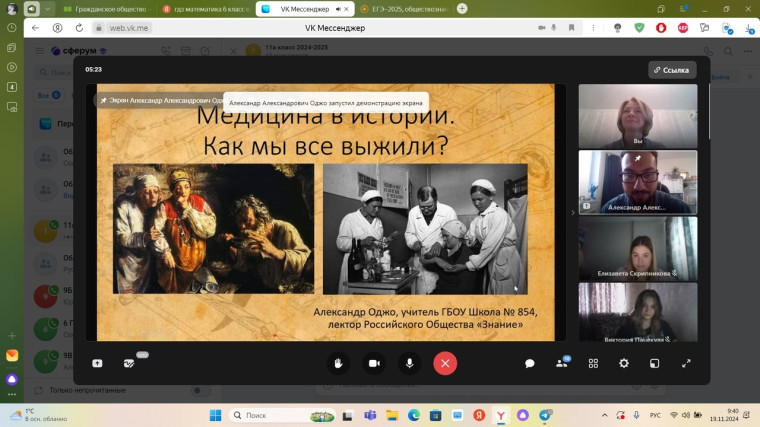The image size is (760, 427).
Task: Select your own video tile labeled Вы
Action: (x=638, y=116)
